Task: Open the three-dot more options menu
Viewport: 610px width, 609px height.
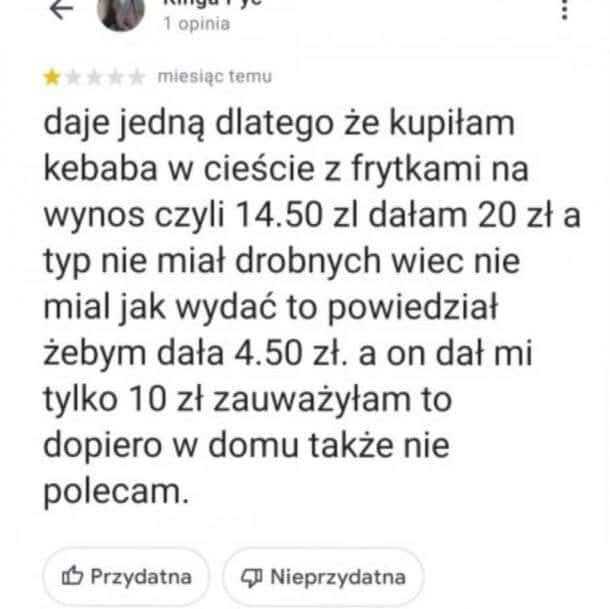Action: (564, 9)
